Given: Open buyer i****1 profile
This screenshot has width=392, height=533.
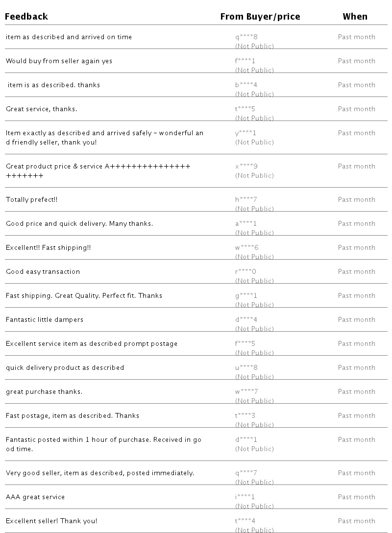Looking at the screenshot, I should coord(245,497).
